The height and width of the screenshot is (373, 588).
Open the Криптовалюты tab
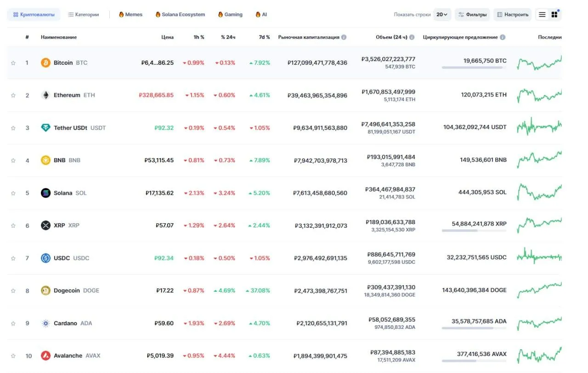coord(34,15)
